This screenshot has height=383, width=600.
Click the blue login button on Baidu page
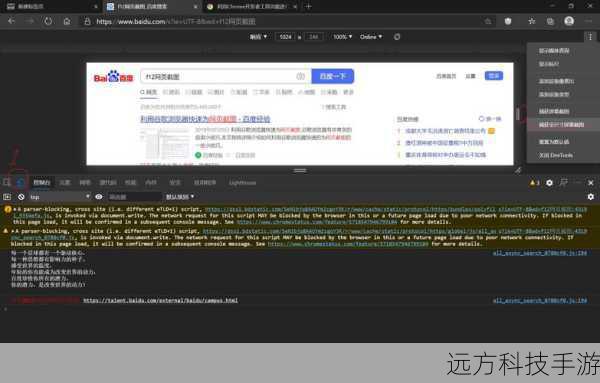pyautogui.click(x=494, y=76)
